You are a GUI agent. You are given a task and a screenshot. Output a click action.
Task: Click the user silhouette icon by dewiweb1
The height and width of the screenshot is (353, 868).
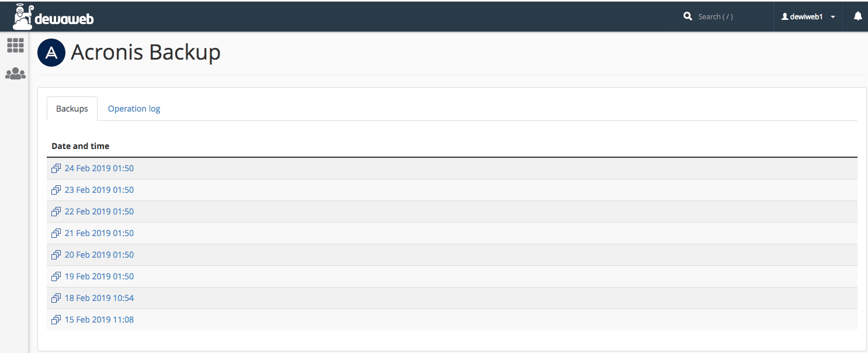pyautogui.click(x=784, y=17)
